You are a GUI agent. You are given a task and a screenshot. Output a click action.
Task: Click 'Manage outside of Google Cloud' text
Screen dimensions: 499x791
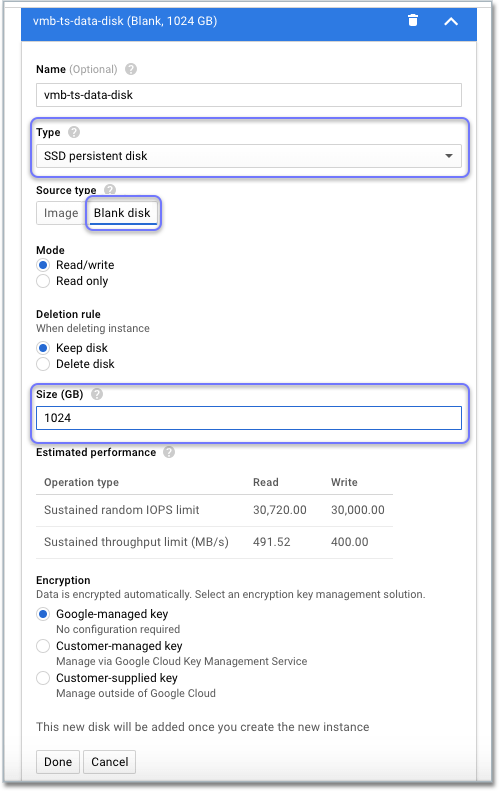(136, 693)
